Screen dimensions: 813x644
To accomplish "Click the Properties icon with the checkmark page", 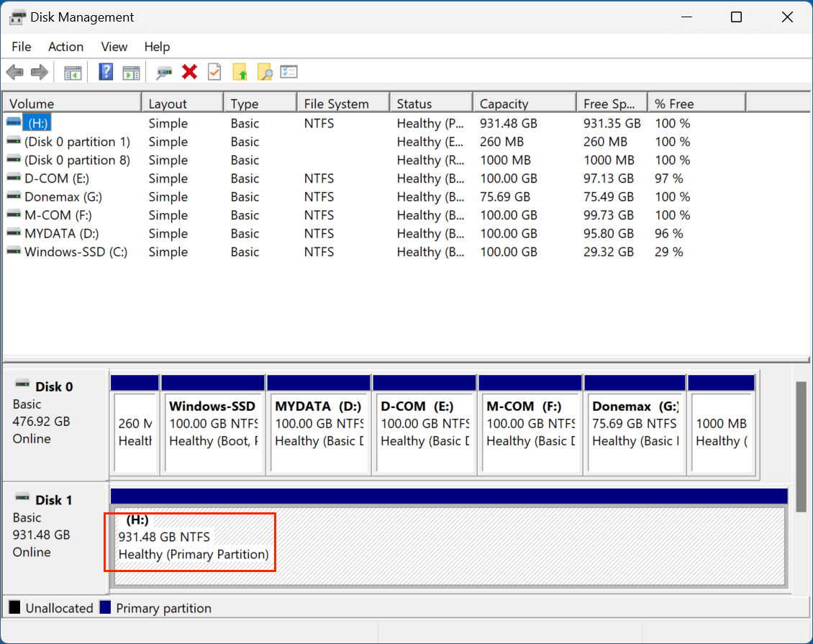I will pos(214,72).
